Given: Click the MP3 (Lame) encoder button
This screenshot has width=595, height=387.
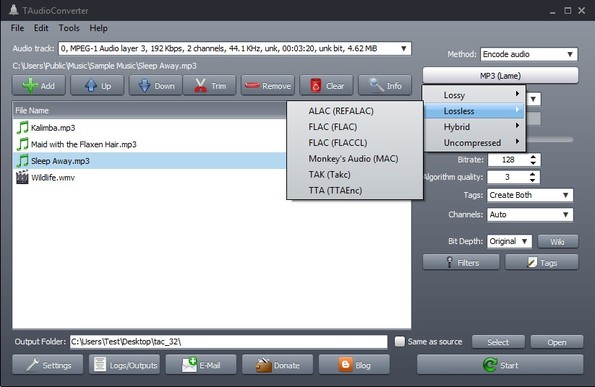Looking at the screenshot, I should (x=501, y=76).
